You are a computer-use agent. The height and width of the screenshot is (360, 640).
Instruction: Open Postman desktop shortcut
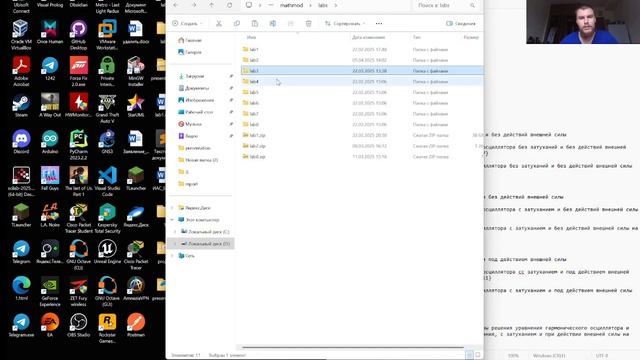136,325
